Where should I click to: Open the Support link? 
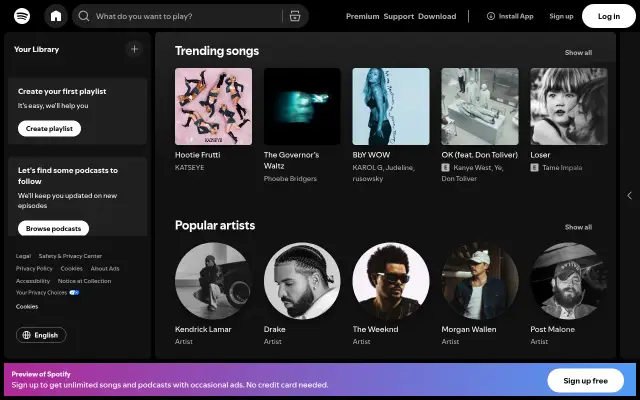coord(399,16)
